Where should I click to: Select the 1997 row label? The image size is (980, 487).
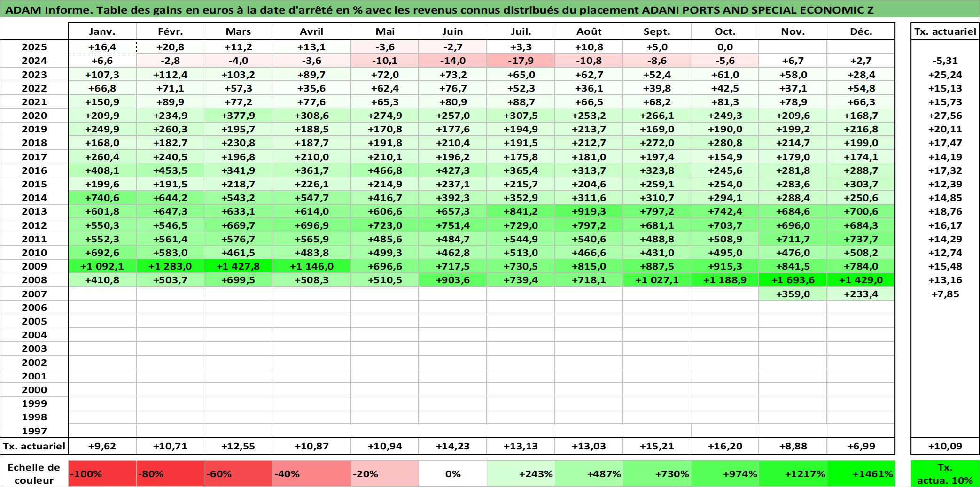(x=34, y=431)
